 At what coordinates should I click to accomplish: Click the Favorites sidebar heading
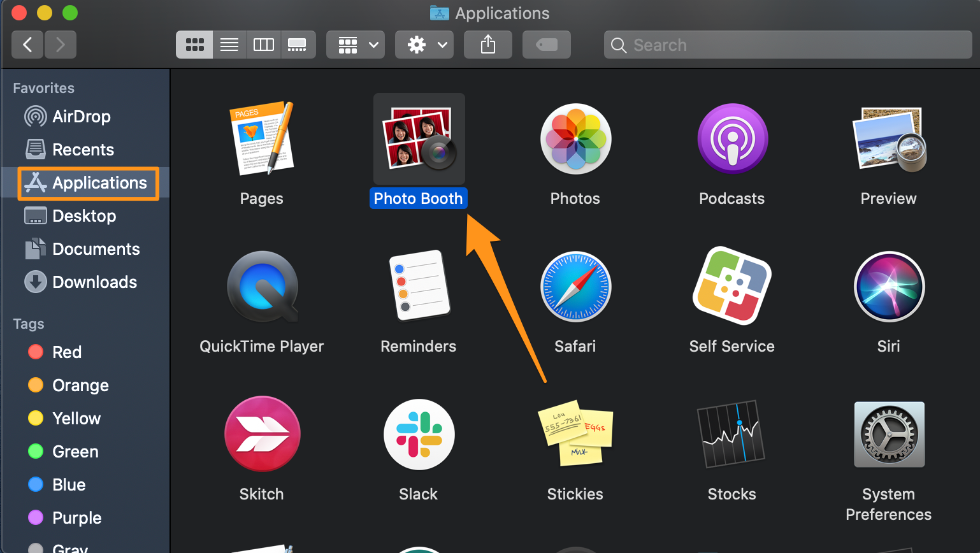point(44,88)
